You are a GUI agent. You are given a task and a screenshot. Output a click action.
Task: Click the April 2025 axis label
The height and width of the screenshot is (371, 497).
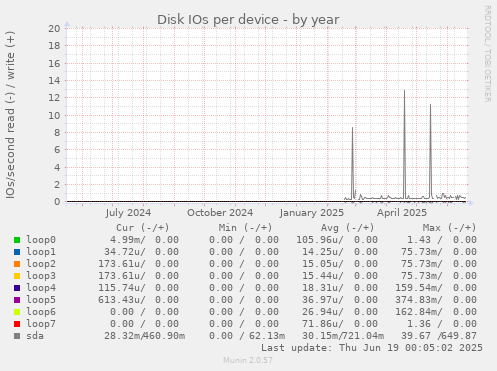402,213
